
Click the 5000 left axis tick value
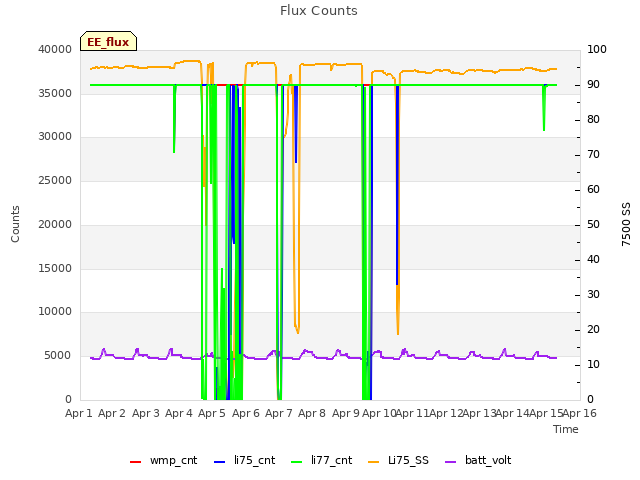tap(58, 356)
